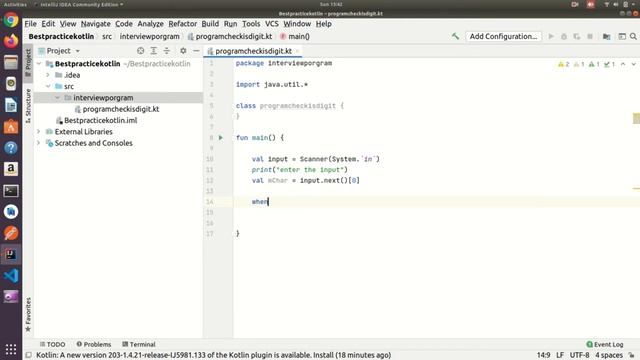Click the UTF-8 encoding status item

579,355
